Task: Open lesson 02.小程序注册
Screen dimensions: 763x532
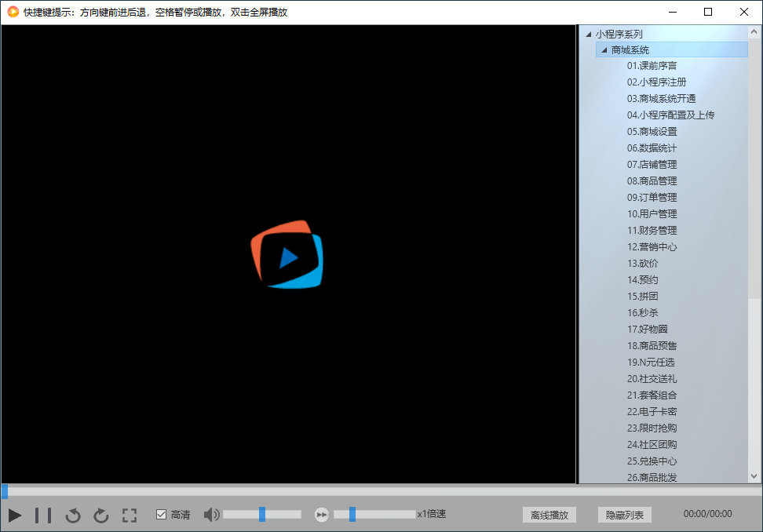Action: 656,82
